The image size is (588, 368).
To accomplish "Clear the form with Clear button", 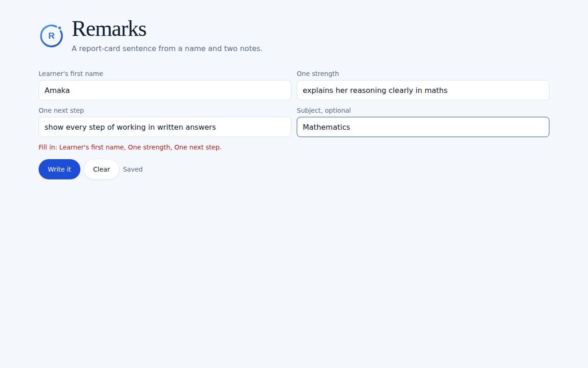I will (x=102, y=169).
